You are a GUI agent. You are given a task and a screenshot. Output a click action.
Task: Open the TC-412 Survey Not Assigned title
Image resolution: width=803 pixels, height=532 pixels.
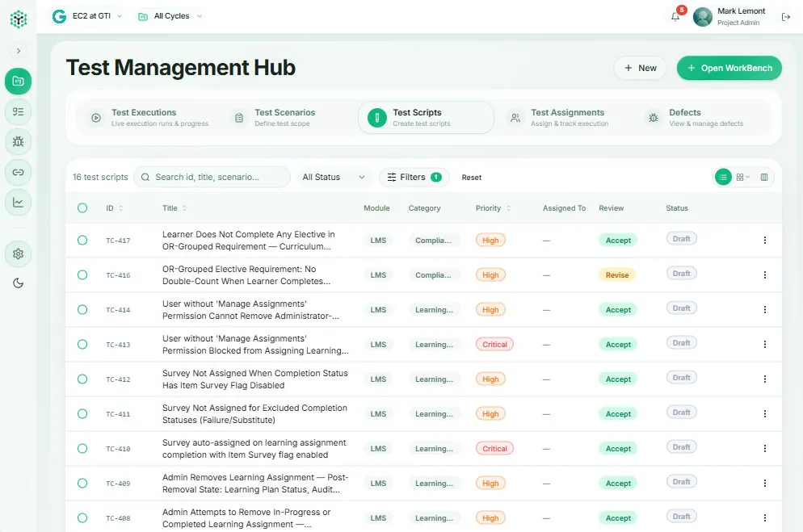[x=254, y=379]
